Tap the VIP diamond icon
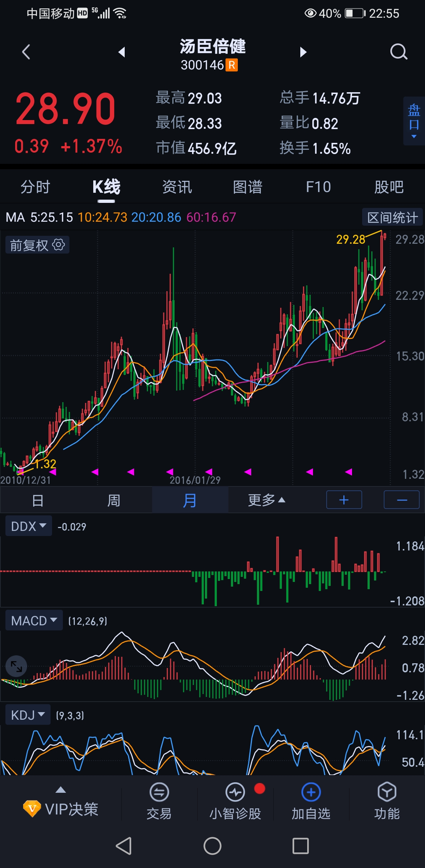Image resolution: width=425 pixels, height=868 pixels. point(32,809)
